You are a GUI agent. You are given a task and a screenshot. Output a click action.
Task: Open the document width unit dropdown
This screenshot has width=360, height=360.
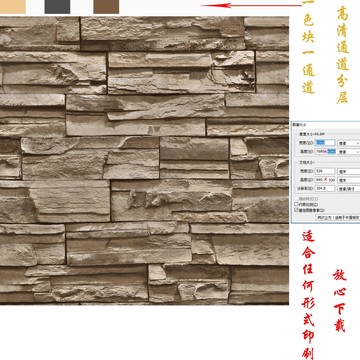pos(349,172)
